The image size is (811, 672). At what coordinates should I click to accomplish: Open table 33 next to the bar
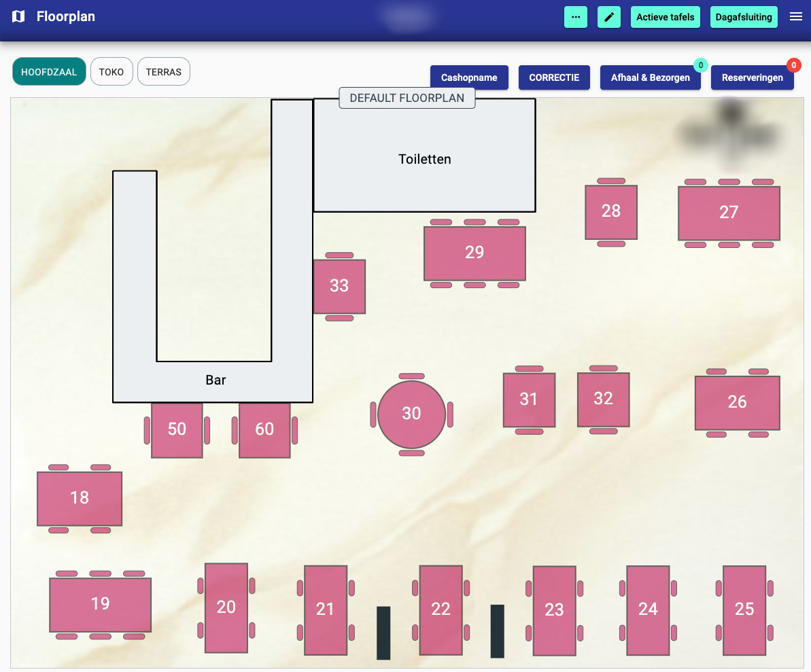click(x=339, y=286)
